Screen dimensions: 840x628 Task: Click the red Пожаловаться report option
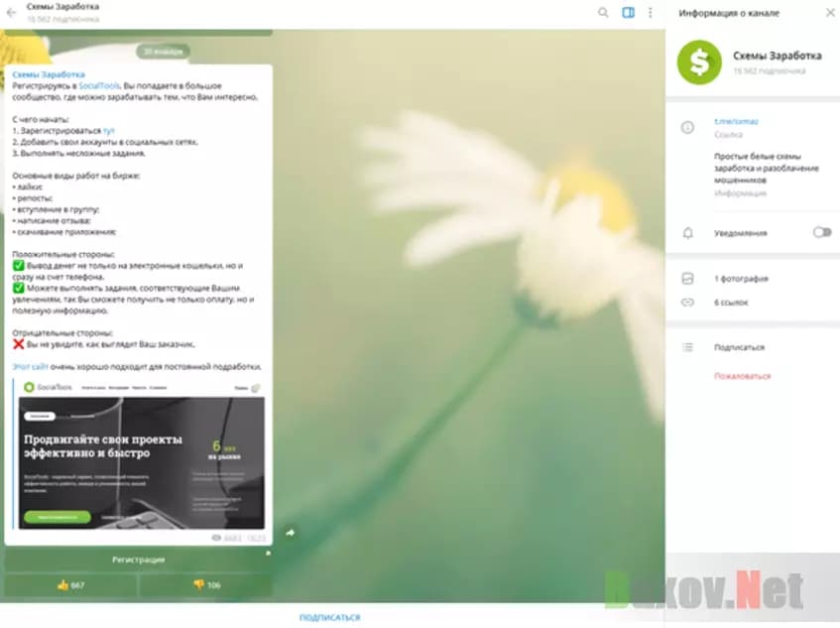741,376
